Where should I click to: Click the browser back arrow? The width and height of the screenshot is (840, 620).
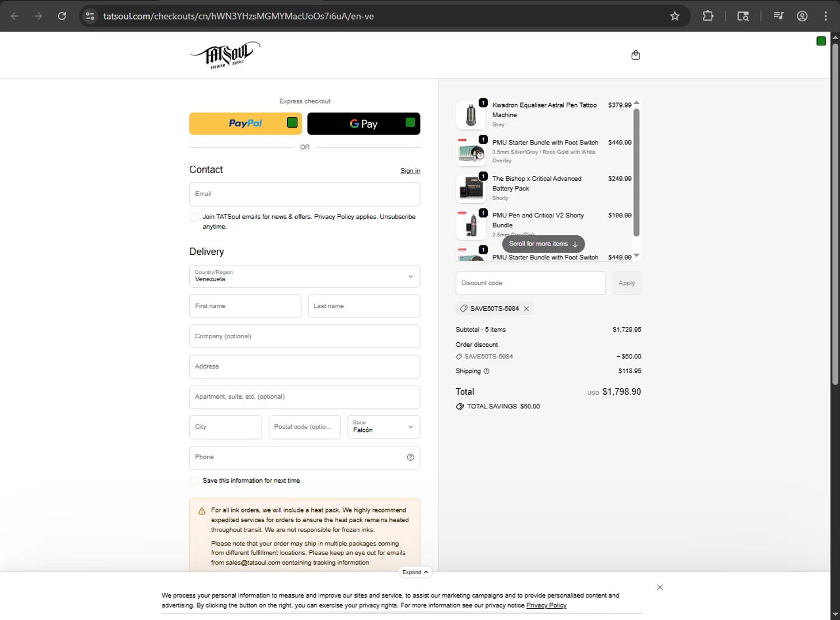[15, 16]
